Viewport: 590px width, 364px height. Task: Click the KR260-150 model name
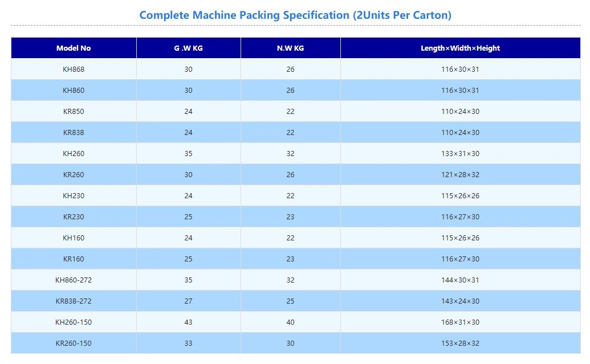tap(74, 343)
